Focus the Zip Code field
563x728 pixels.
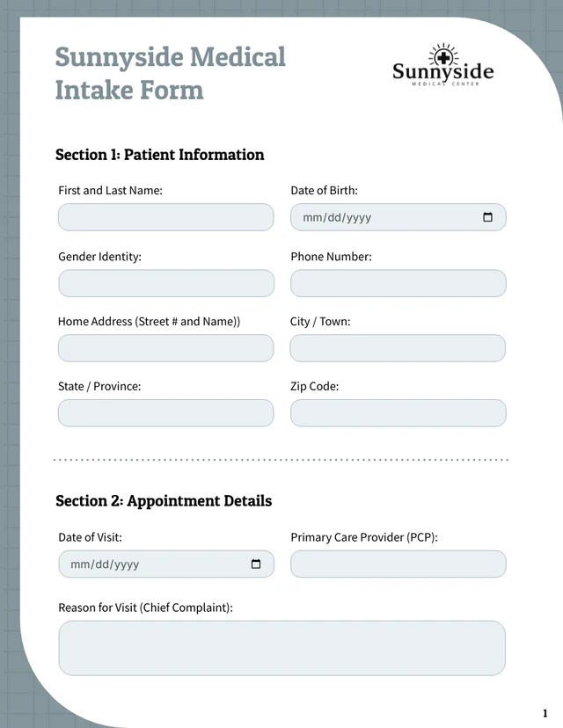pos(398,412)
